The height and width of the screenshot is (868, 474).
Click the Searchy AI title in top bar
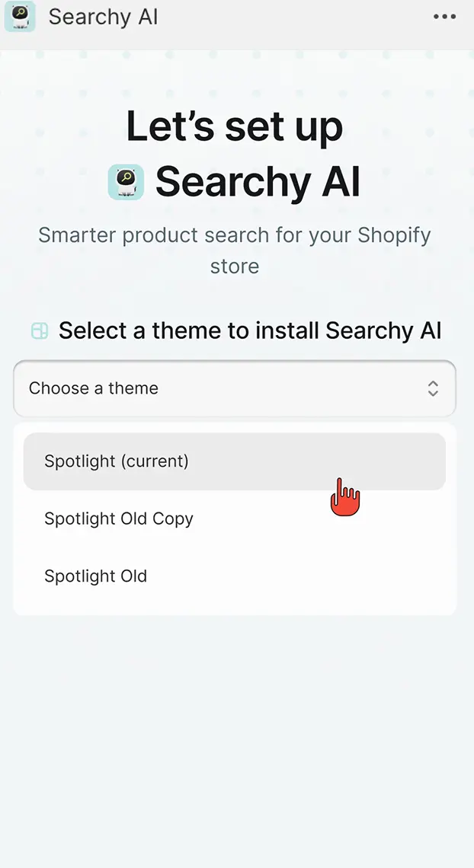coord(103,17)
